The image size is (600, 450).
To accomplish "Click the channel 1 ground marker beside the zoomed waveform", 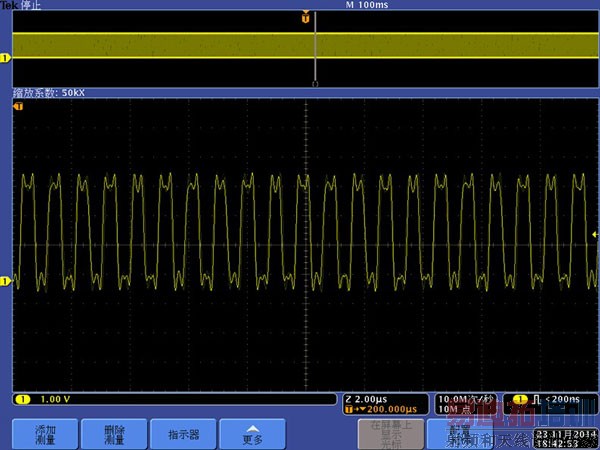I will (x=5, y=281).
